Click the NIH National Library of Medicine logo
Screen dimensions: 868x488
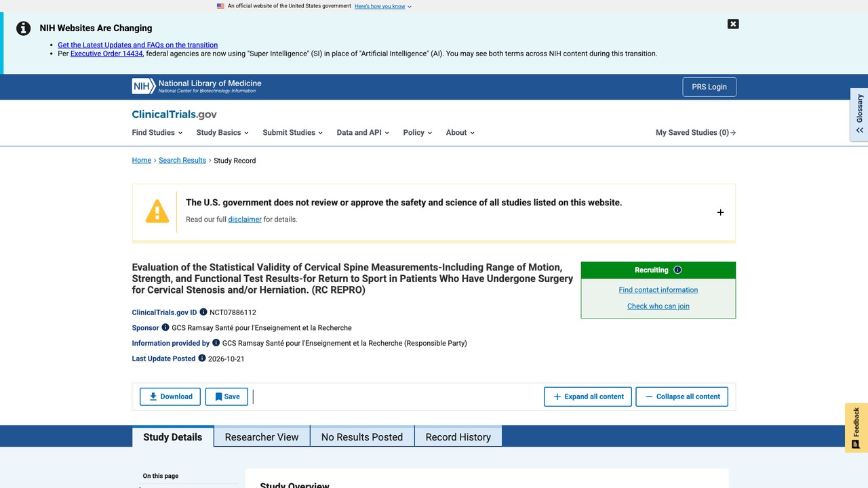(x=197, y=86)
